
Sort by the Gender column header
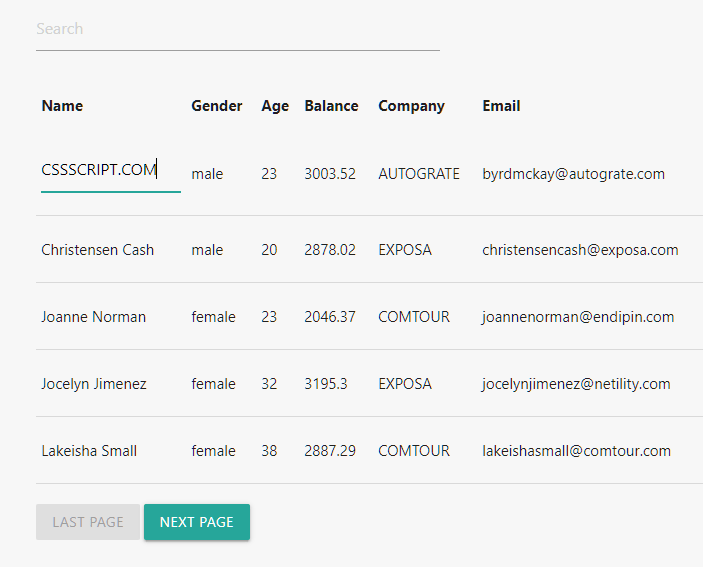(x=217, y=106)
